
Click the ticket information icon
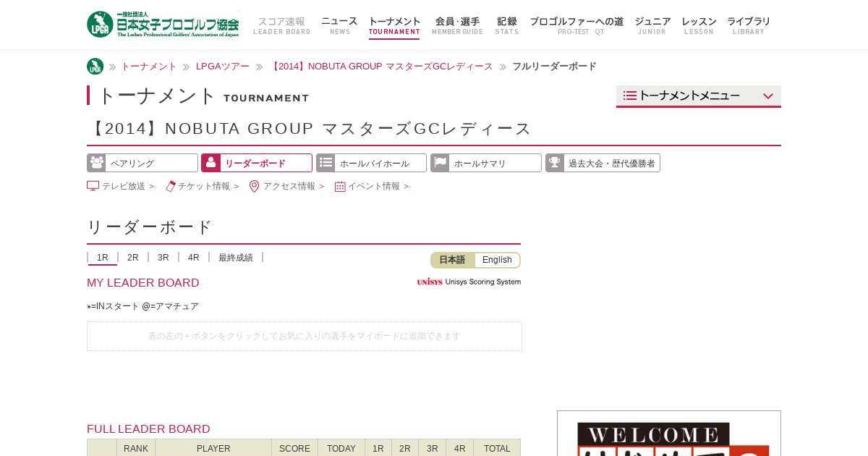tap(171, 186)
